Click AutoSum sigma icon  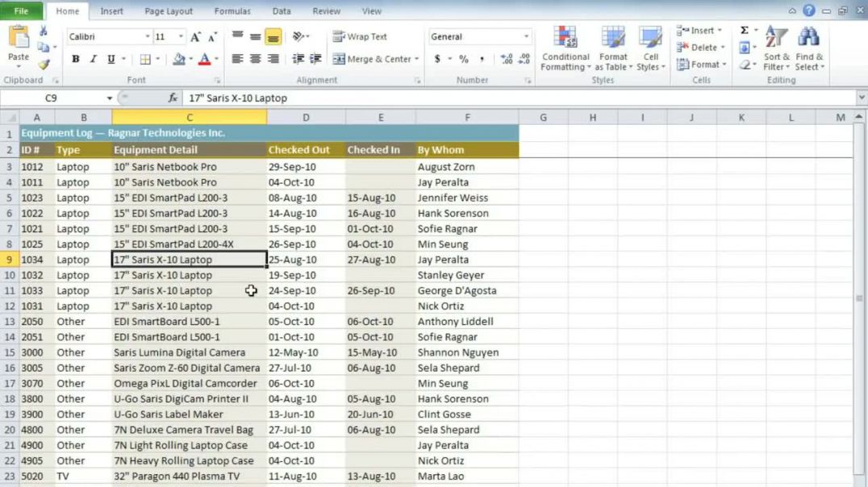pos(745,31)
